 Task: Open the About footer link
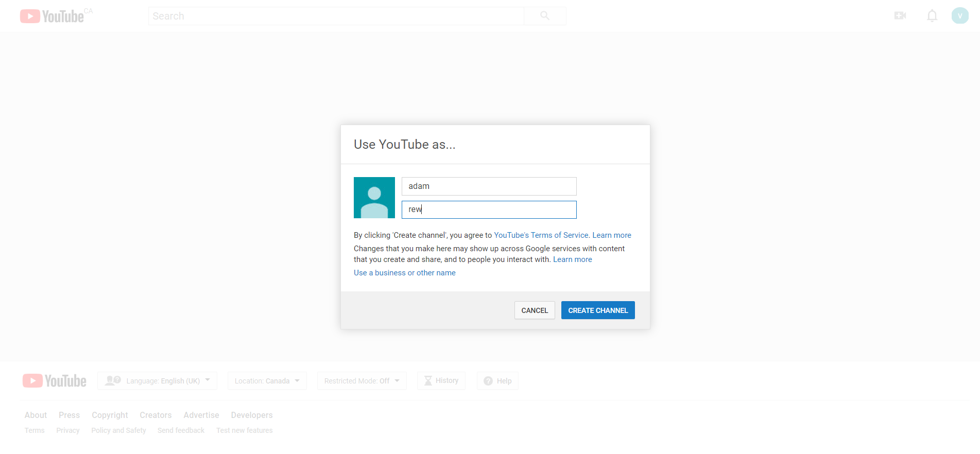tap(36, 415)
